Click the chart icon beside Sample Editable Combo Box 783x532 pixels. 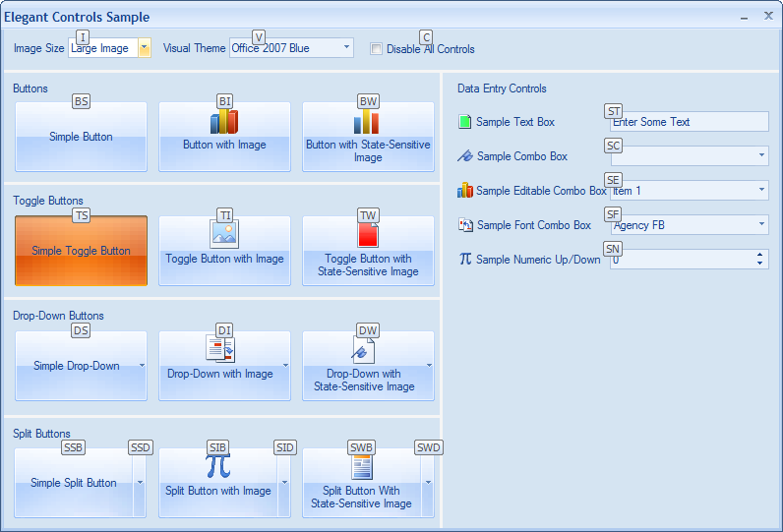point(465,190)
